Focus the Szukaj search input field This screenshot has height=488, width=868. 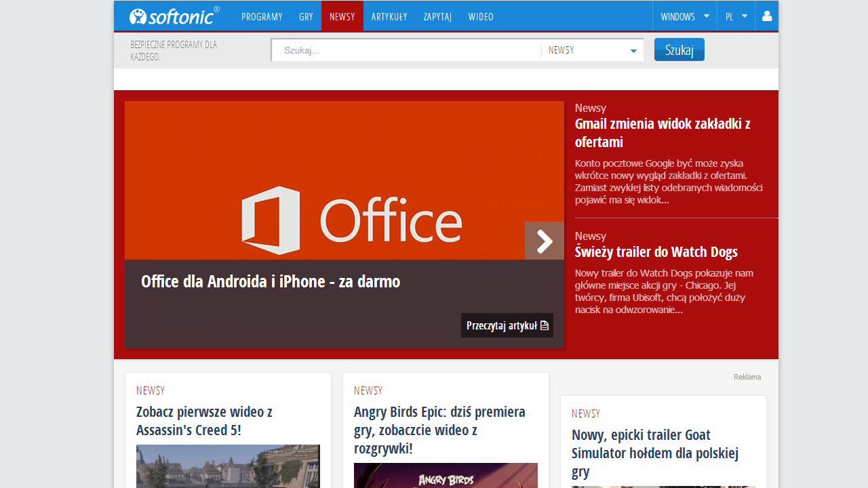407,50
